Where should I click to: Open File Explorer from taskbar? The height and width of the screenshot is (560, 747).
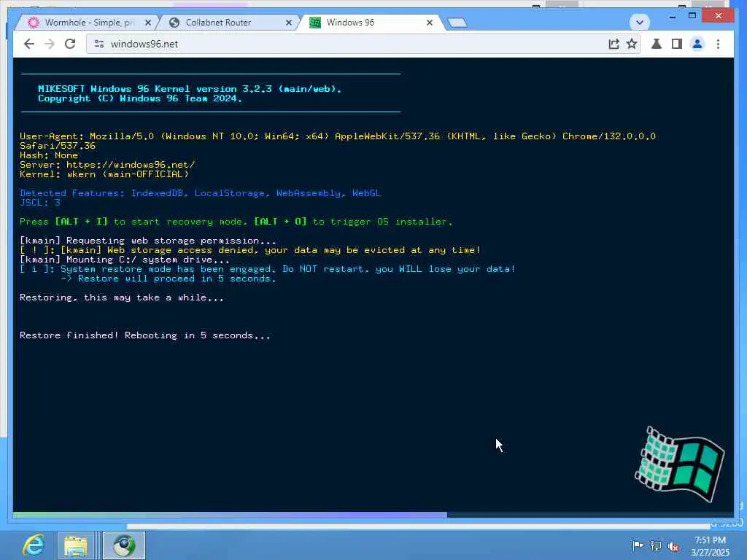click(x=76, y=545)
